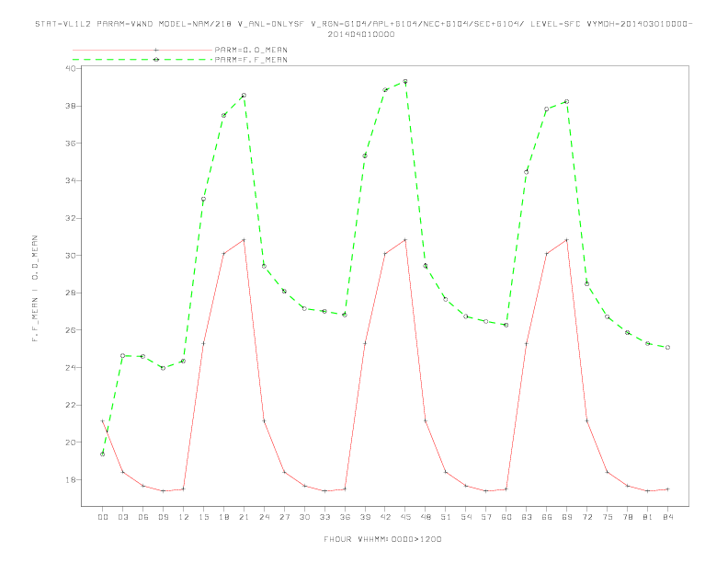Screen dimensions: 728x563
Task: Click x-axis tick label 33
Action: pos(324,517)
